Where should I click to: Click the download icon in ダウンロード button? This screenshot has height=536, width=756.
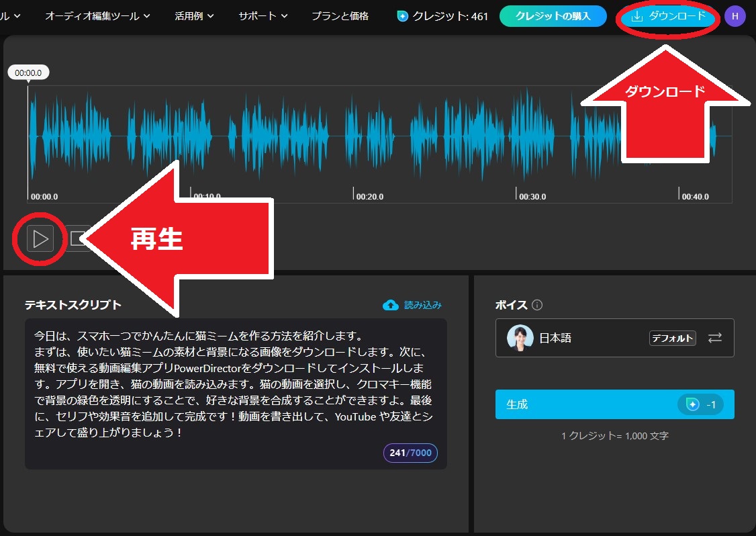[637, 16]
